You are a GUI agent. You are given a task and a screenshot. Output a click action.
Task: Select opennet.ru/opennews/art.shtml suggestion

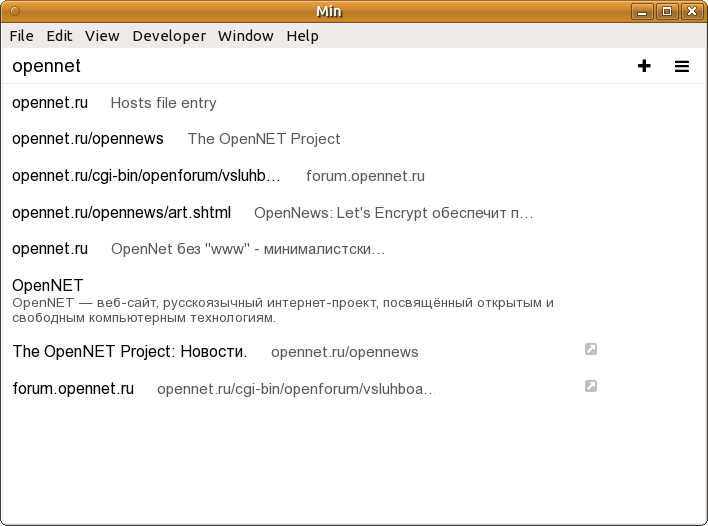(x=354, y=213)
